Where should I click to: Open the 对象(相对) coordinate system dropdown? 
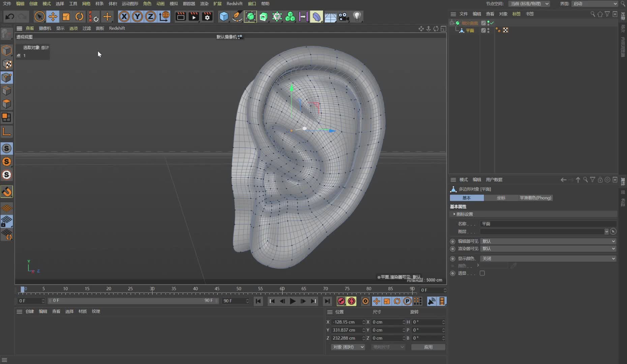(348, 347)
